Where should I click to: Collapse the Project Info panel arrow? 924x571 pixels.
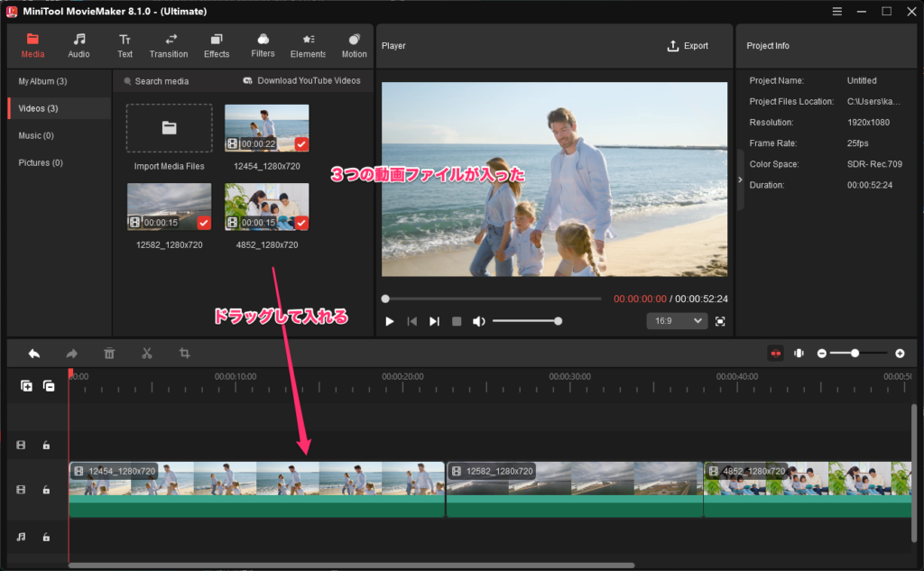(x=741, y=180)
